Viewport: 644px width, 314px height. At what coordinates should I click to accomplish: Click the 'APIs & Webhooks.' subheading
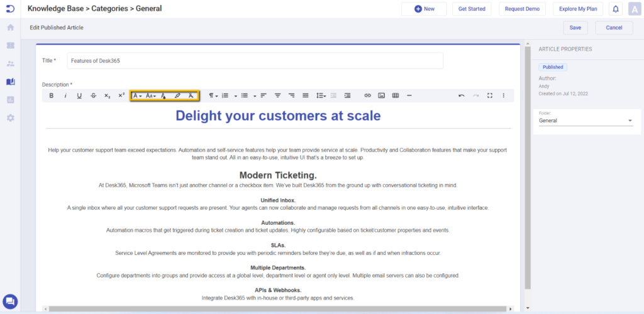coord(278,290)
